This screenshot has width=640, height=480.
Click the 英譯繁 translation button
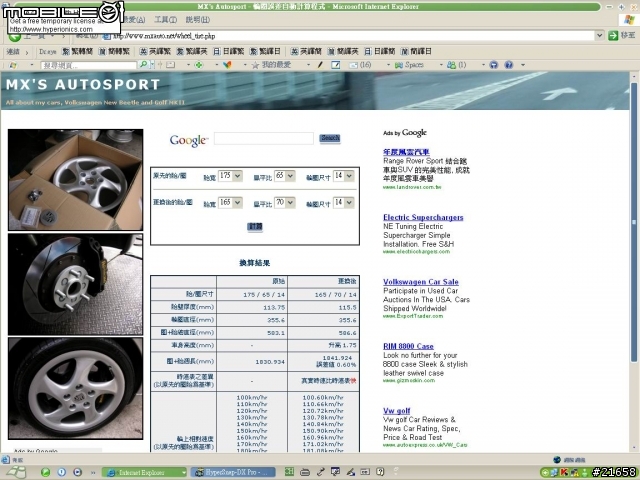[155, 51]
